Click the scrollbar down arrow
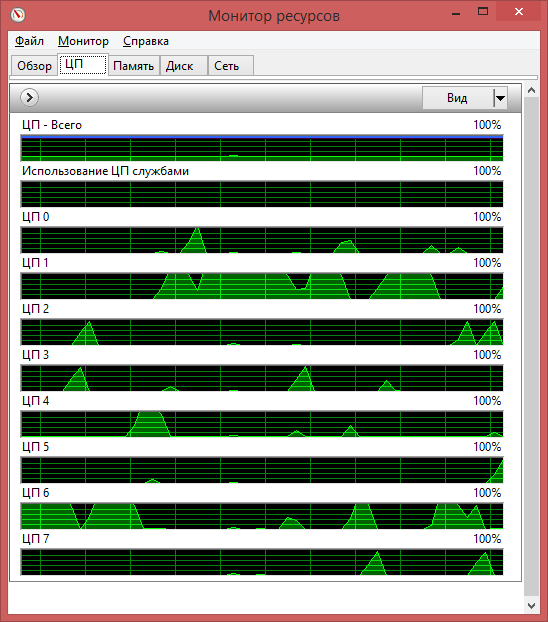 (x=531, y=606)
